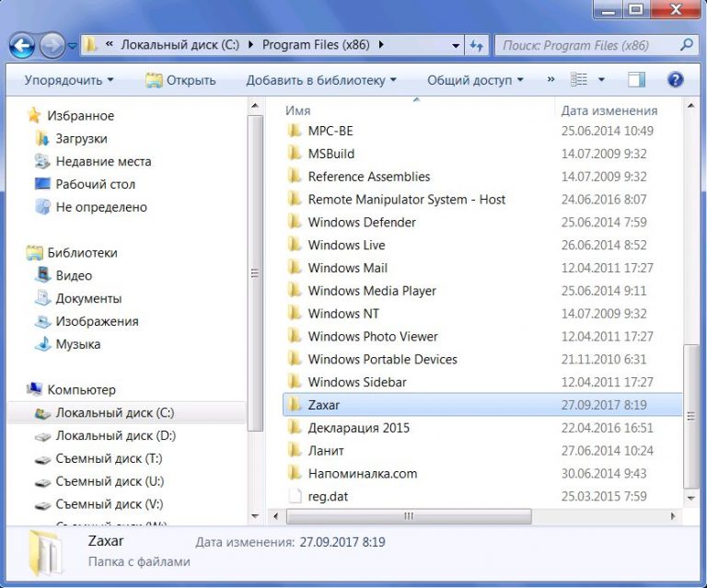
Task: Click the view mode icon in toolbar
Action: point(579,80)
